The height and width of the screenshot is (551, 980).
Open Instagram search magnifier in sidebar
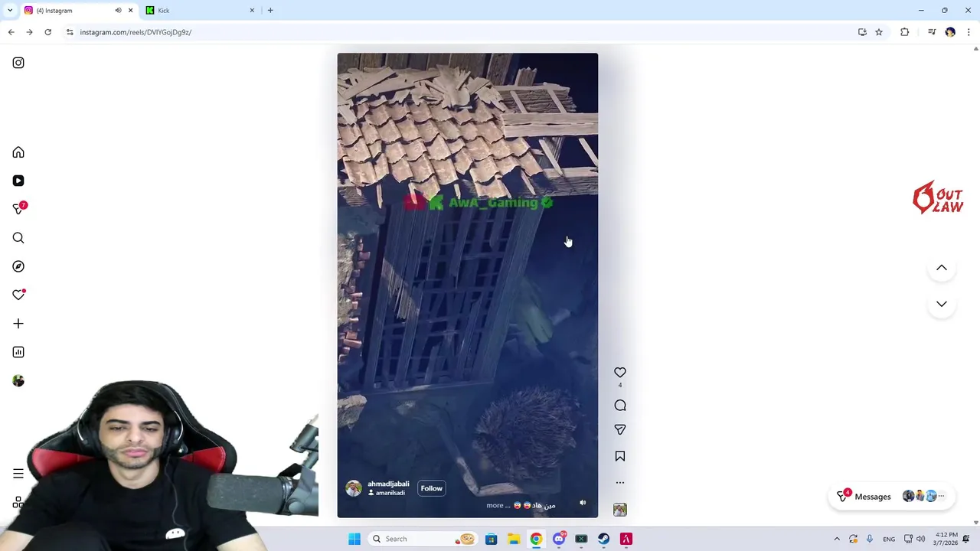[x=18, y=238]
